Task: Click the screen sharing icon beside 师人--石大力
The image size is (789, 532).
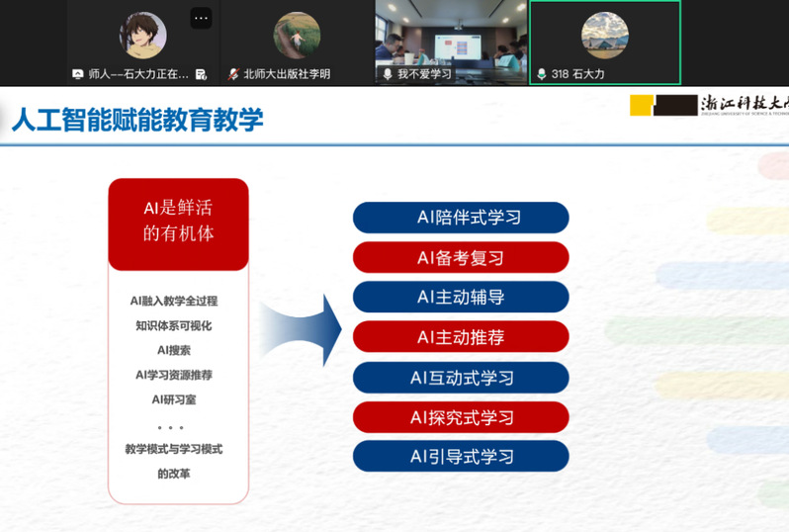Action: coord(78,74)
